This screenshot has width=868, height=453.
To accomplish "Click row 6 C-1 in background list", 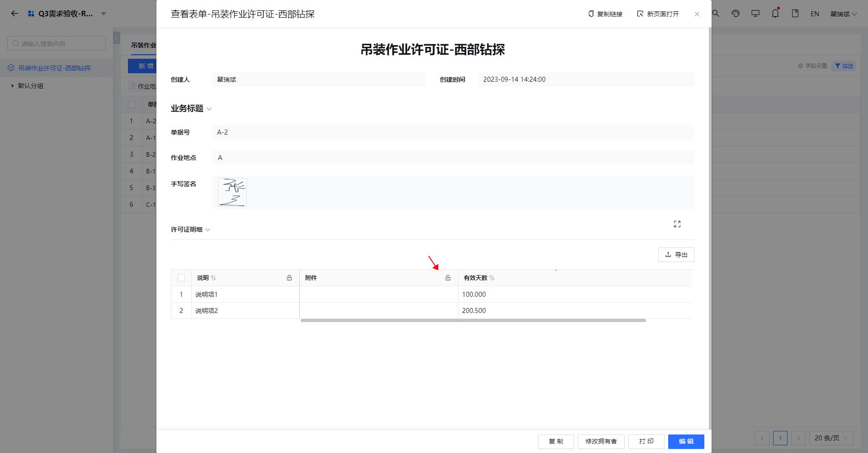I will (x=138, y=205).
